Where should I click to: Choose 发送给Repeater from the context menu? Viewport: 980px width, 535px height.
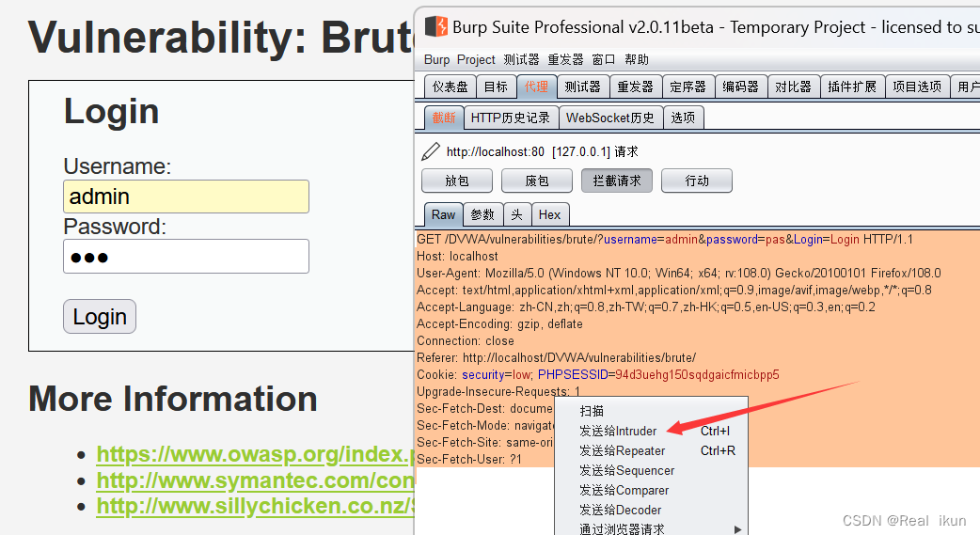(x=651, y=450)
